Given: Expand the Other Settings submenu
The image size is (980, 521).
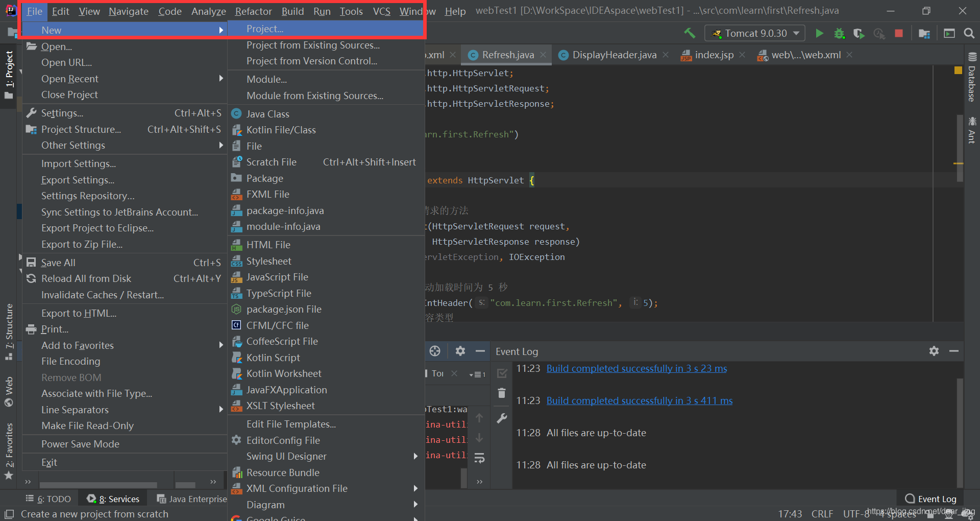Looking at the screenshot, I should point(125,146).
